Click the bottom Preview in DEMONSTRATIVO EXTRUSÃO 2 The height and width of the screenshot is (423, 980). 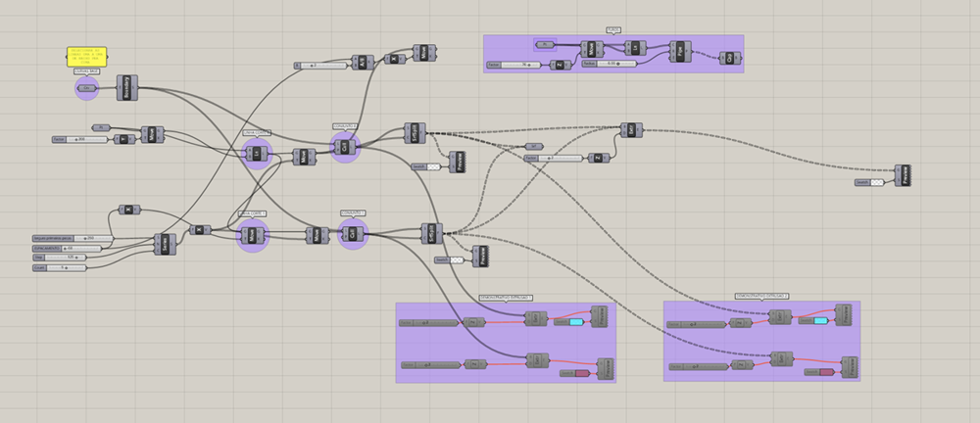tap(850, 367)
